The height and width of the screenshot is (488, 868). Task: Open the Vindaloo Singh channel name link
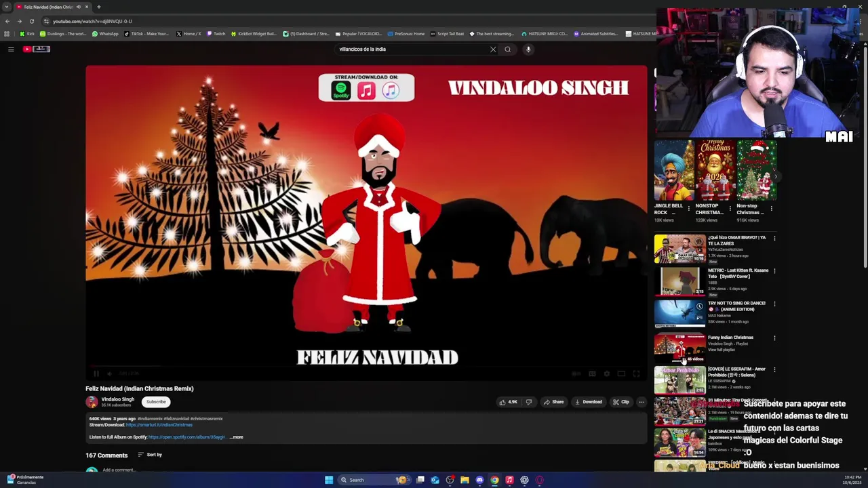tap(118, 399)
